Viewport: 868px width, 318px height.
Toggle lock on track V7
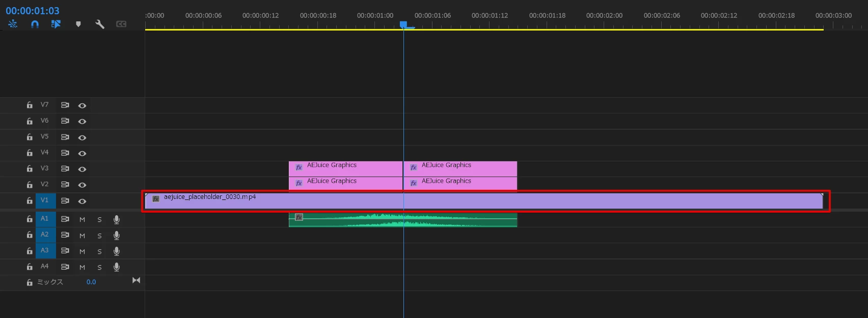coord(30,105)
